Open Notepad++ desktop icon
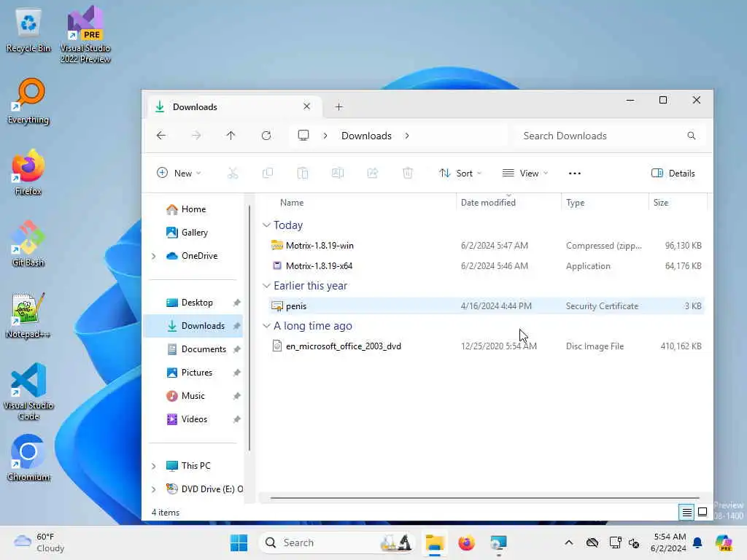Image resolution: width=747 pixels, height=560 pixels. coord(28,315)
